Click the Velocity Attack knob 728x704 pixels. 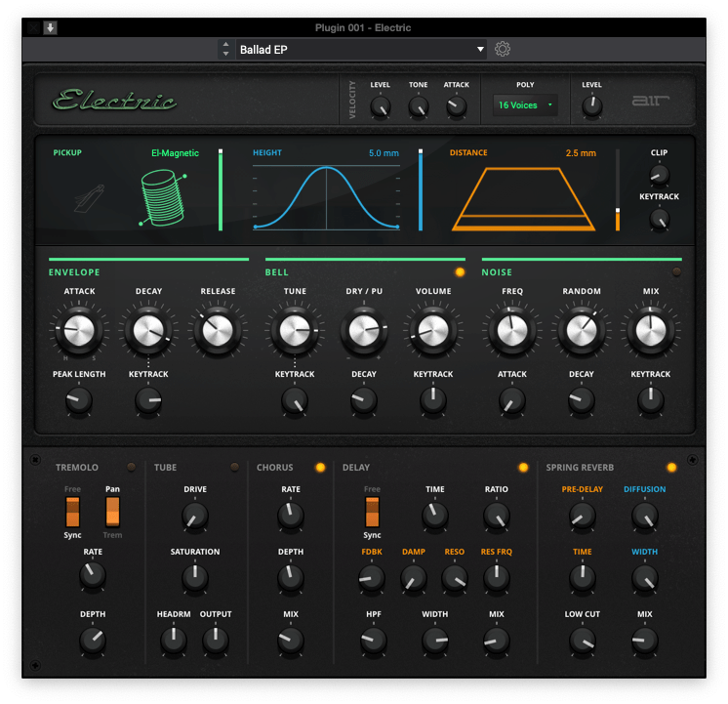tap(456, 106)
